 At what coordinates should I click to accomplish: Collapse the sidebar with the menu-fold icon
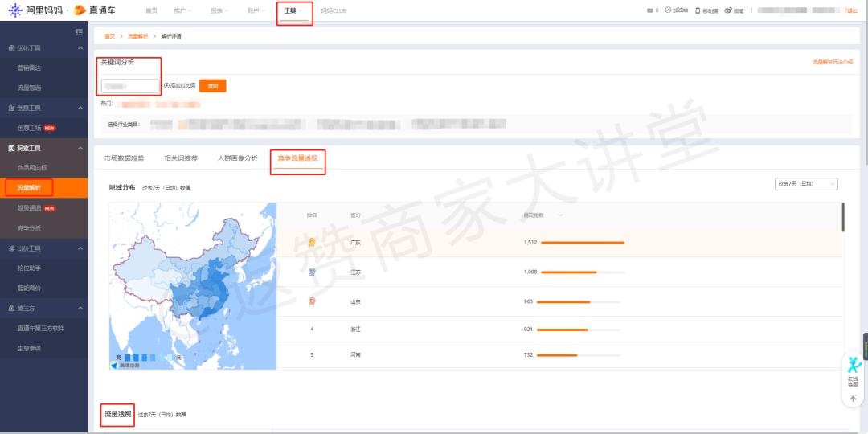click(x=79, y=33)
